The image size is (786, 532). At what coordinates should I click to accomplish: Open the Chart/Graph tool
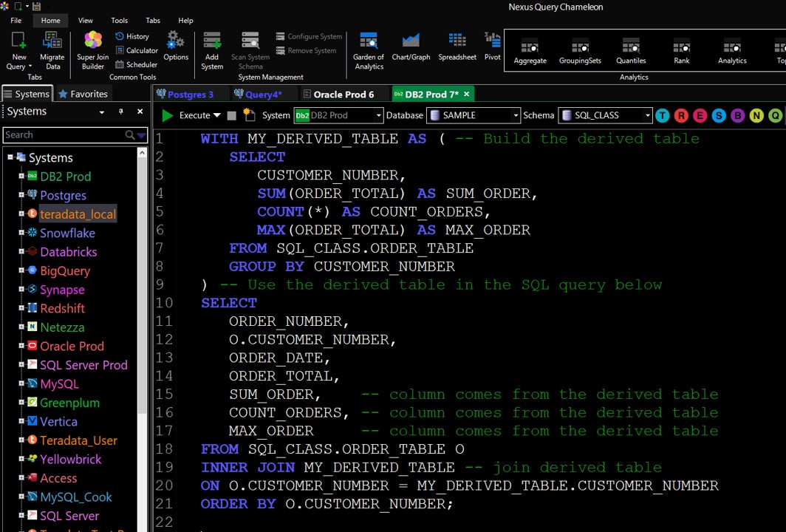pyautogui.click(x=411, y=46)
